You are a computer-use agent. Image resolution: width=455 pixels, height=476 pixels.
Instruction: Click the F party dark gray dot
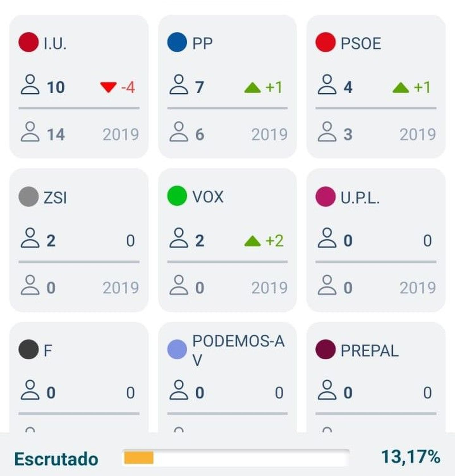point(28,349)
